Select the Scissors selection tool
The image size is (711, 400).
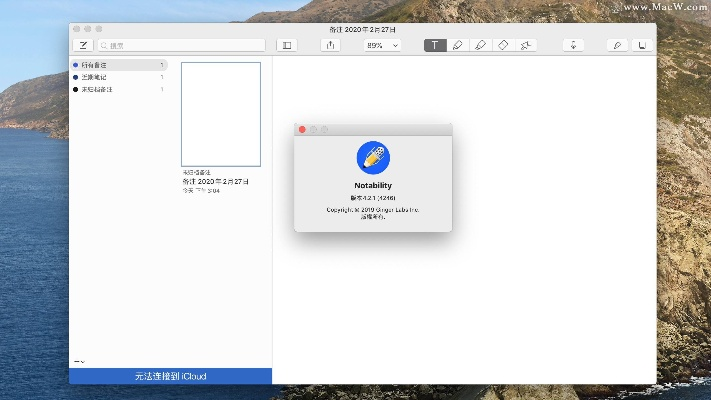pyautogui.click(x=527, y=45)
